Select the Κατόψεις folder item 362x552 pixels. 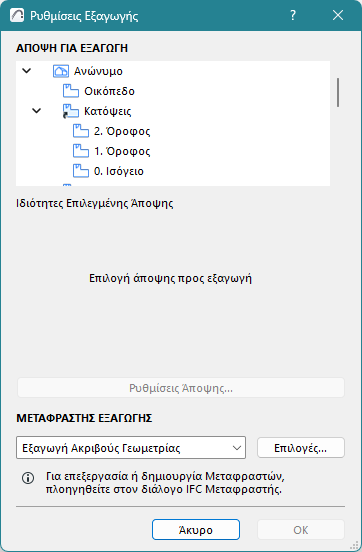(x=107, y=111)
